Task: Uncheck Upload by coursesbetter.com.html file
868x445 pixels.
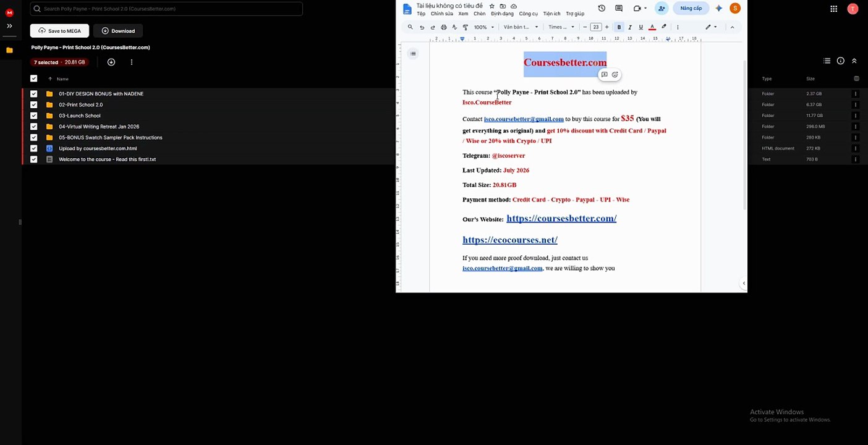Action: tap(33, 148)
